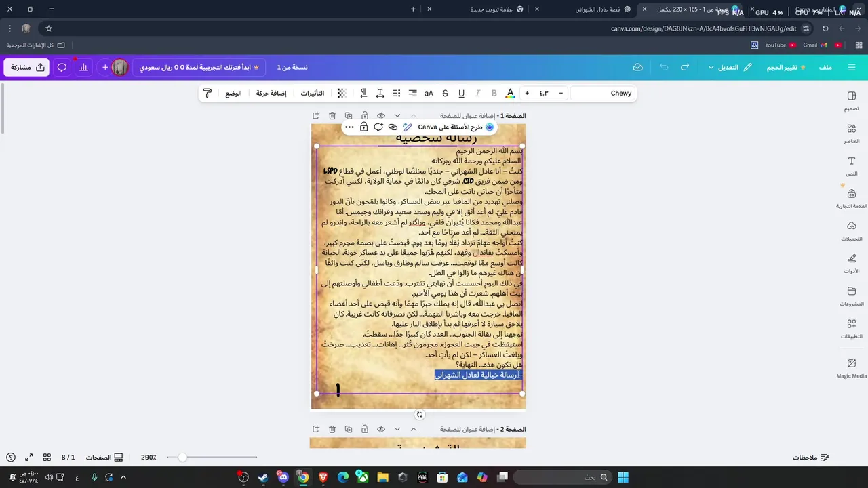Open Magic Media in sidebar
868x488 pixels.
851,369
